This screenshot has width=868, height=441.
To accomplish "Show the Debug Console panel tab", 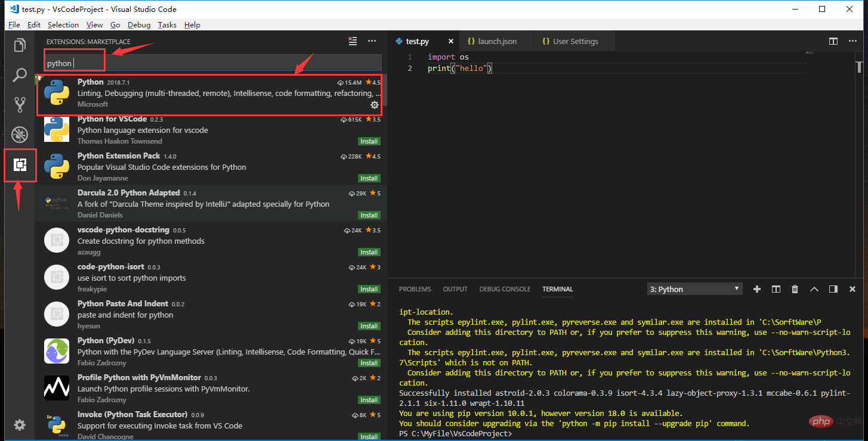I will click(x=505, y=289).
